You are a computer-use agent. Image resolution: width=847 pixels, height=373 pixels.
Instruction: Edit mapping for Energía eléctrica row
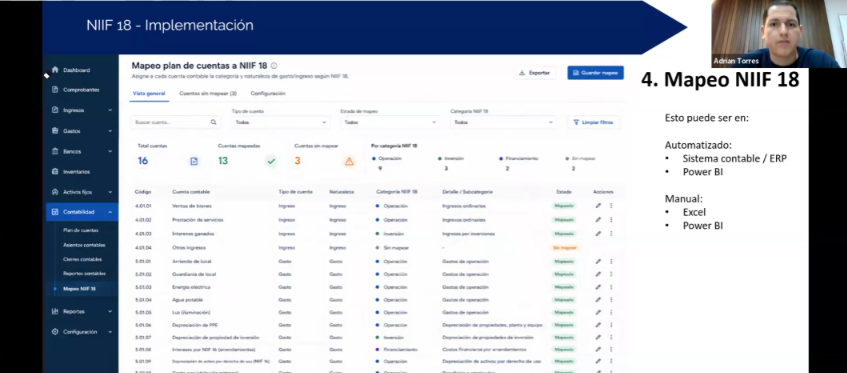point(598,287)
